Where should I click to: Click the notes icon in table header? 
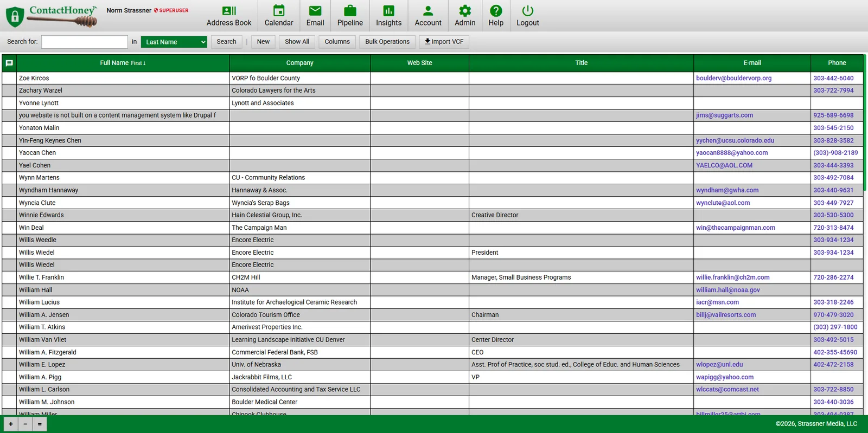pyautogui.click(x=9, y=63)
